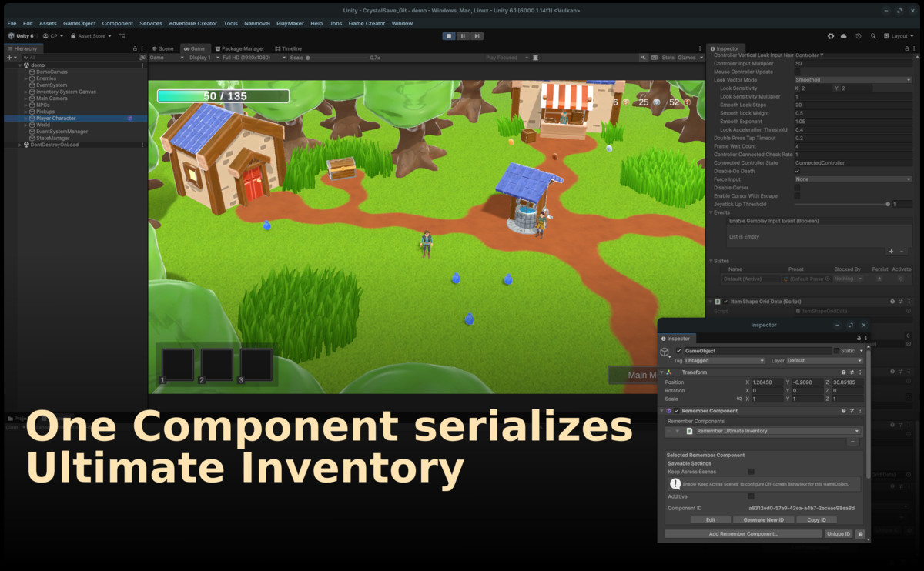Open the undo history clock icon
The image size is (924, 571).
pos(859,35)
